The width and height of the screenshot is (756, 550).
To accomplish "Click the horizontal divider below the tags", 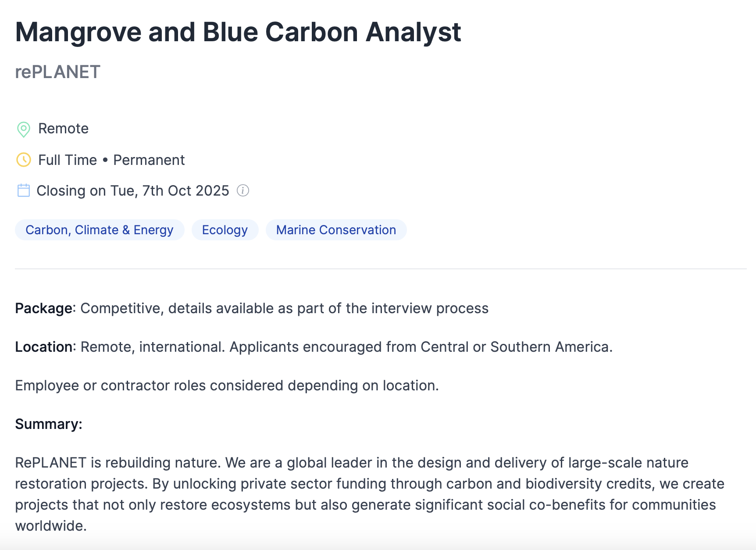I will (x=381, y=269).
